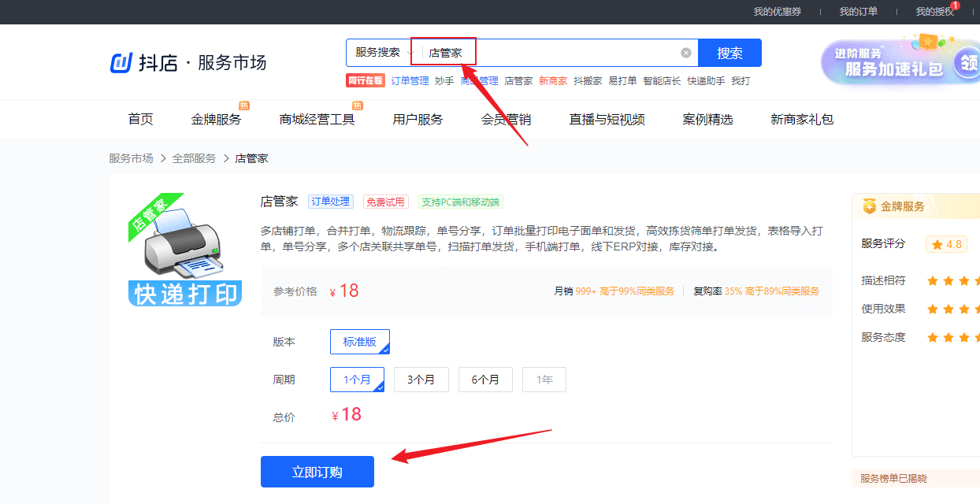The height and width of the screenshot is (504, 980).
Task: Click the 妙手 search suggestion
Action: [444, 81]
